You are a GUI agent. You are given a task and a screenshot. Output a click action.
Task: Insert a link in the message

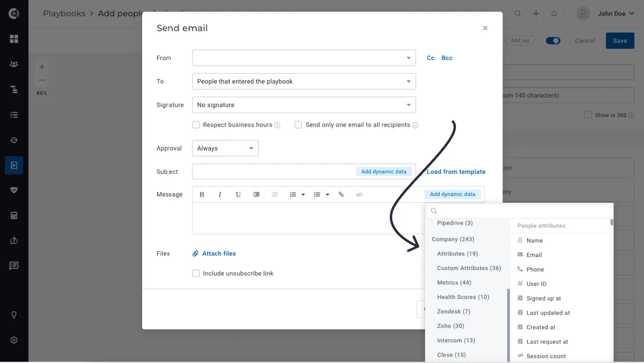[341, 195]
